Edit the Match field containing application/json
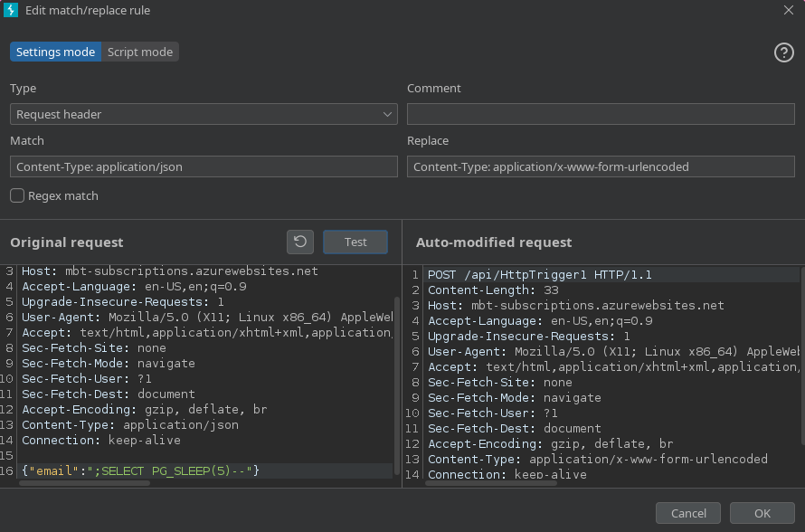Image resolution: width=805 pixels, height=532 pixels. [204, 166]
